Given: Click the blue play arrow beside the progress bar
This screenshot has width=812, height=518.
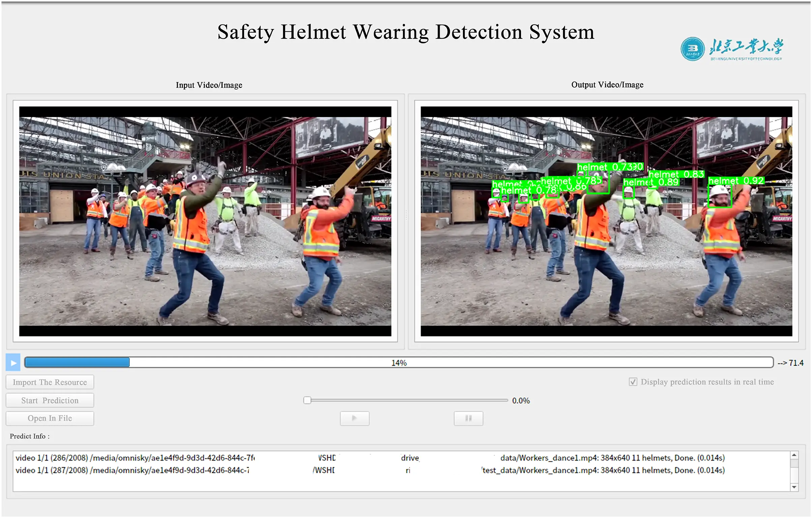Looking at the screenshot, I should click(13, 362).
